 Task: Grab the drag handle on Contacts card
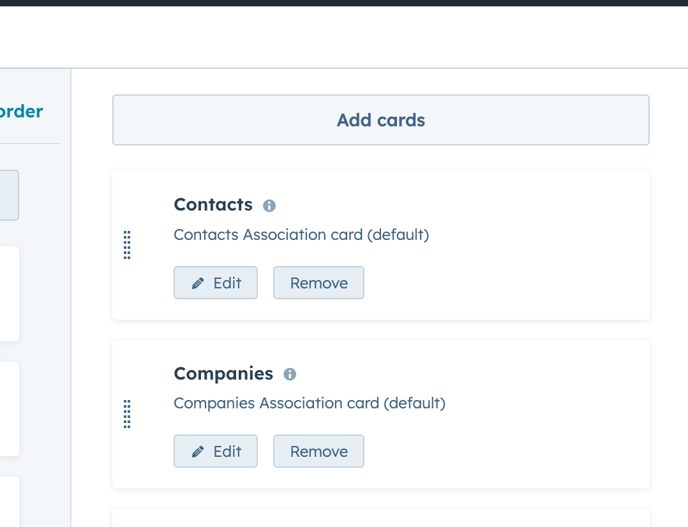tap(127, 245)
